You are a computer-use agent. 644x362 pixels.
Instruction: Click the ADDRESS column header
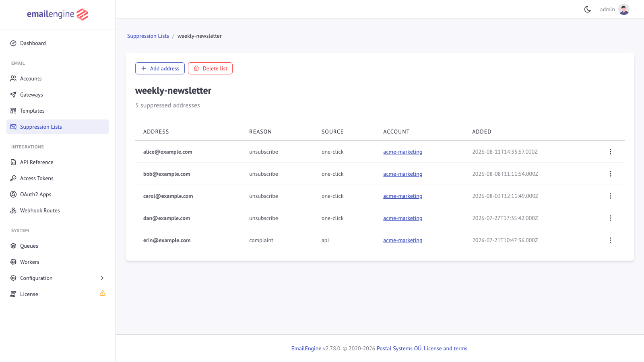[x=156, y=132]
